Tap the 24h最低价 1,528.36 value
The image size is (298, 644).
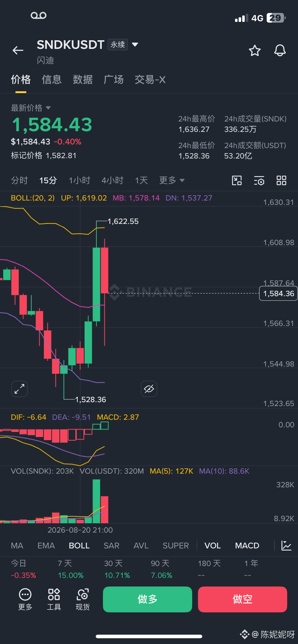[194, 156]
